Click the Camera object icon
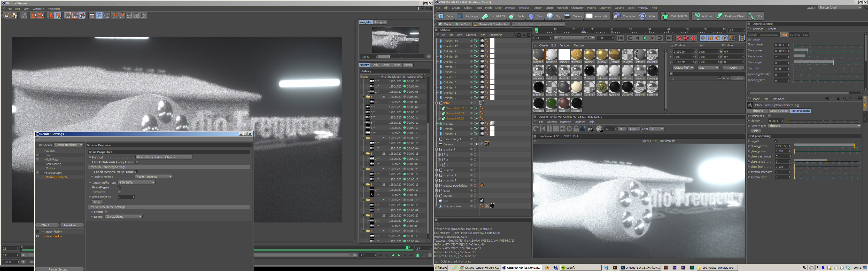868x271 pixels. pyautogui.click(x=567, y=16)
